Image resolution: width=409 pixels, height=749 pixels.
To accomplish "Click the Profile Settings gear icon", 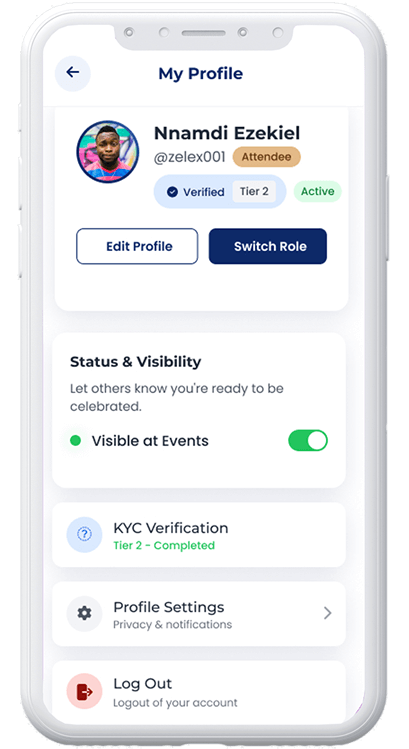I will coord(84,613).
